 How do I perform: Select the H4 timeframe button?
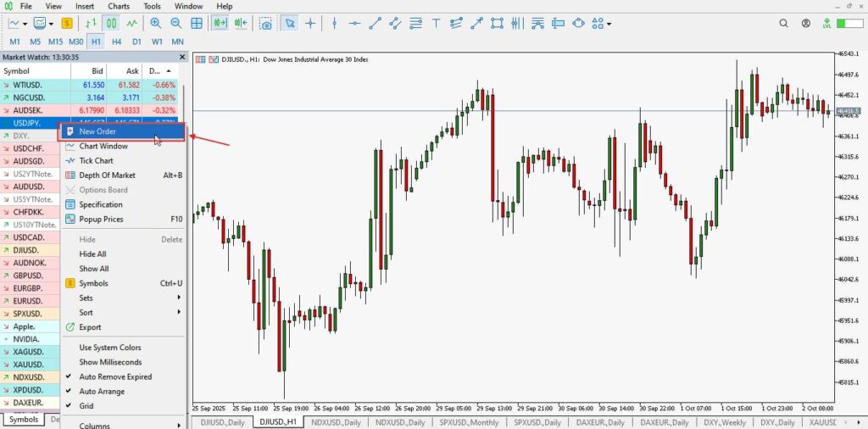point(116,42)
